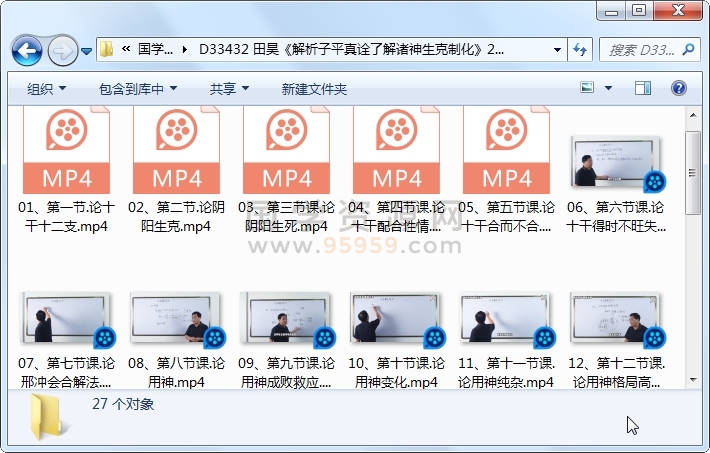The height and width of the screenshot is (453, 710).
Task: Open the view options dropdown arrow
Action: click(x=609, y=88)
